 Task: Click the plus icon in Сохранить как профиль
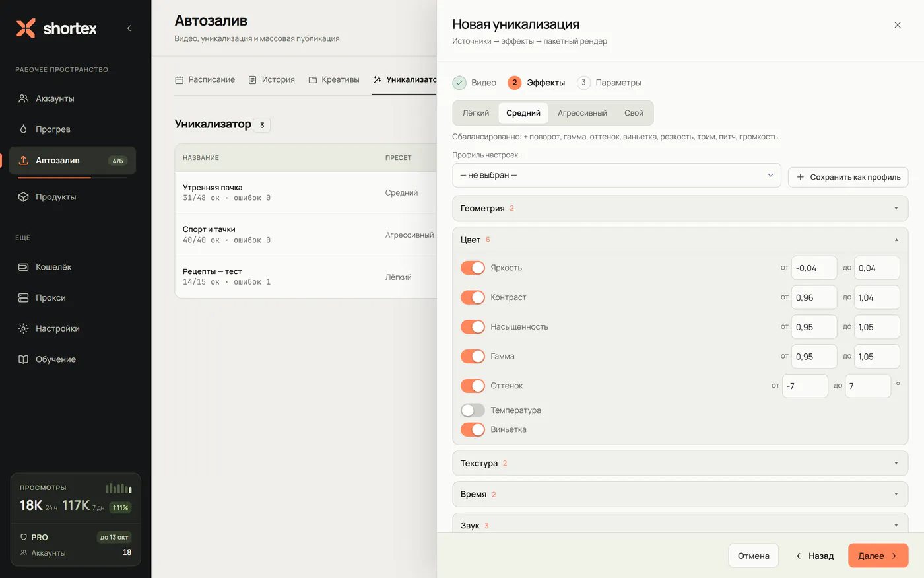801,177
